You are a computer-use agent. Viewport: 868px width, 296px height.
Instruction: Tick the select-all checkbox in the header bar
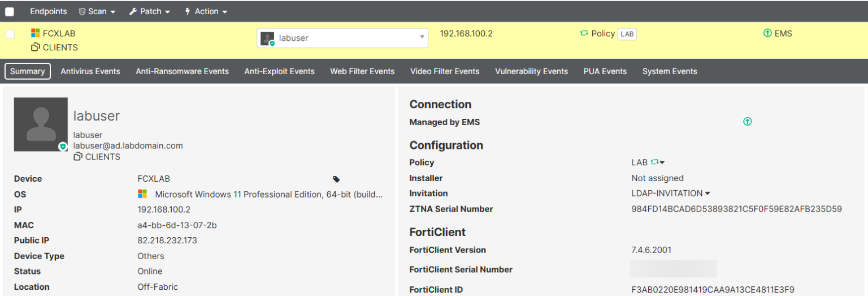pyautogui.click(x=10, y=11)
